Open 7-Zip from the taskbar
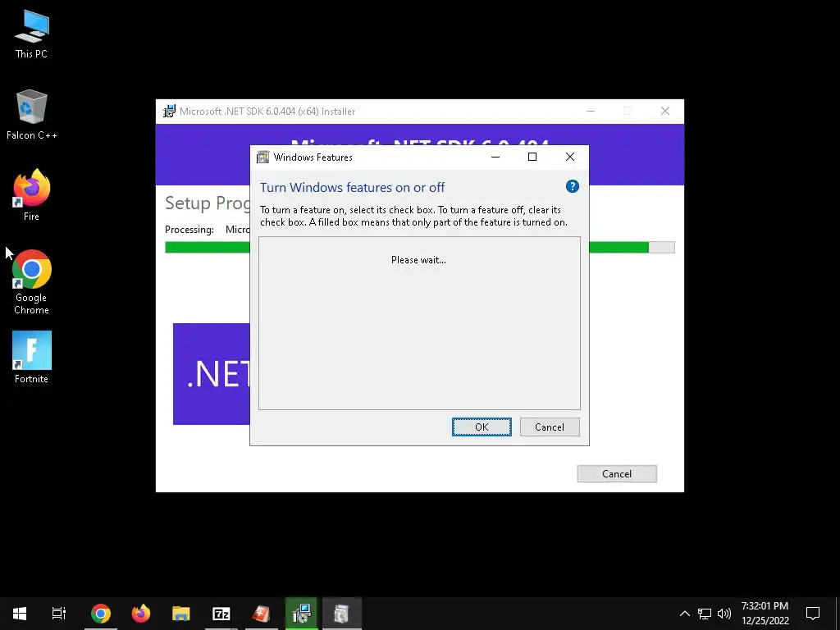 (221, 614)
